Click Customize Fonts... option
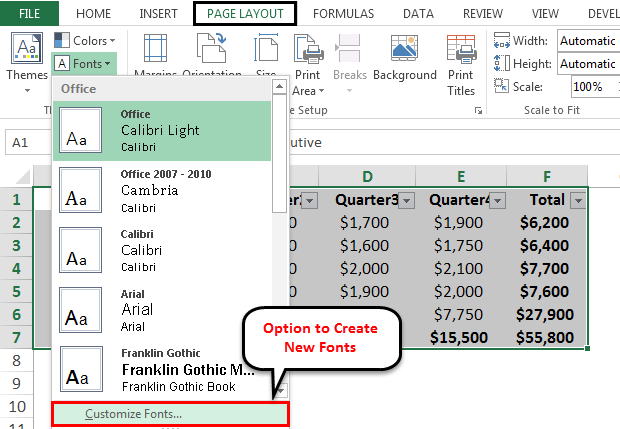The height and width of the screenshot is (429, 620). point(170,414)
